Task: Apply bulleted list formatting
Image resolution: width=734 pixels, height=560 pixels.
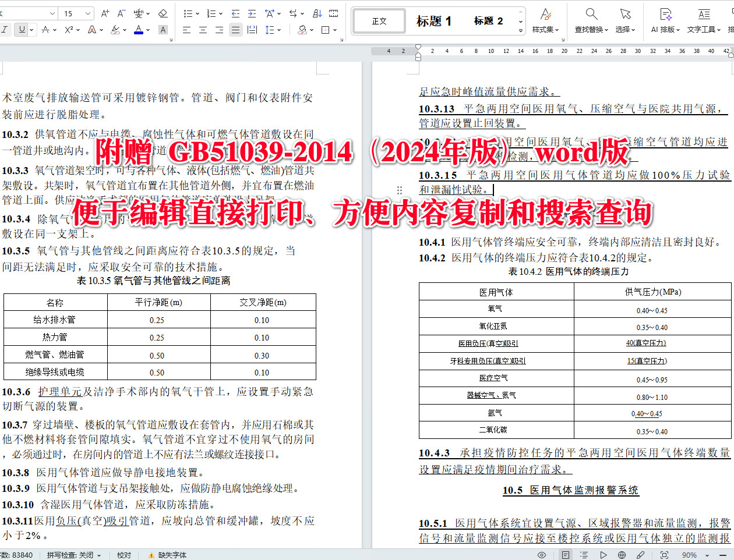Action: coord(188,13)
